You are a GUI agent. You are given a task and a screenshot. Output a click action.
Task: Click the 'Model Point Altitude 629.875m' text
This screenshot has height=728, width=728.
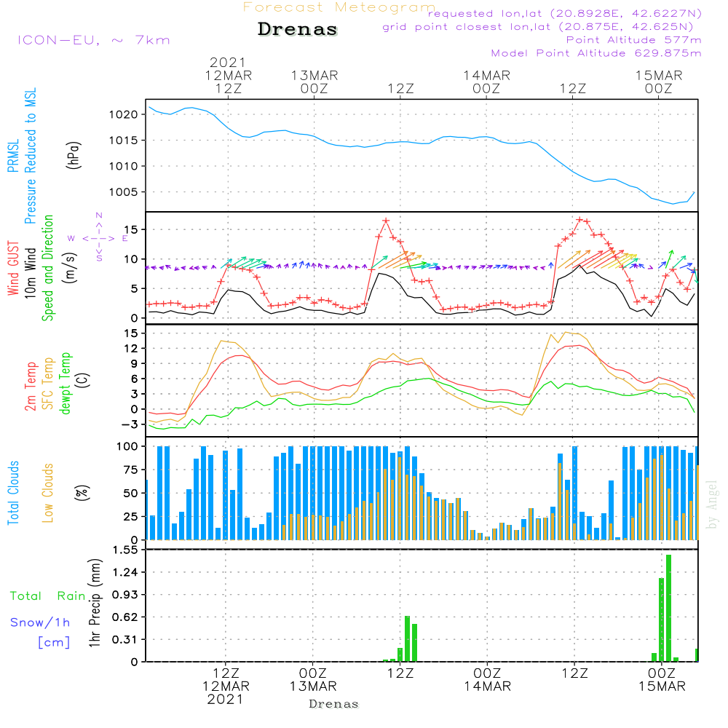[x=596, y=53]
